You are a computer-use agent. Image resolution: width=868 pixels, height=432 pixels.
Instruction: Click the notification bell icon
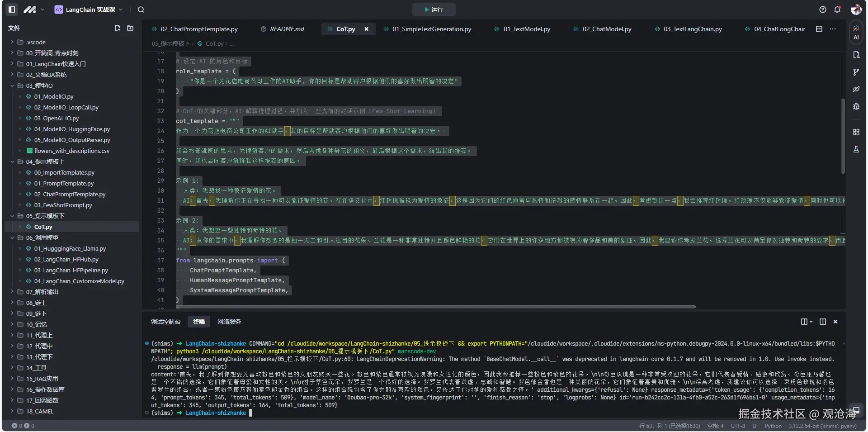point(837,9)
